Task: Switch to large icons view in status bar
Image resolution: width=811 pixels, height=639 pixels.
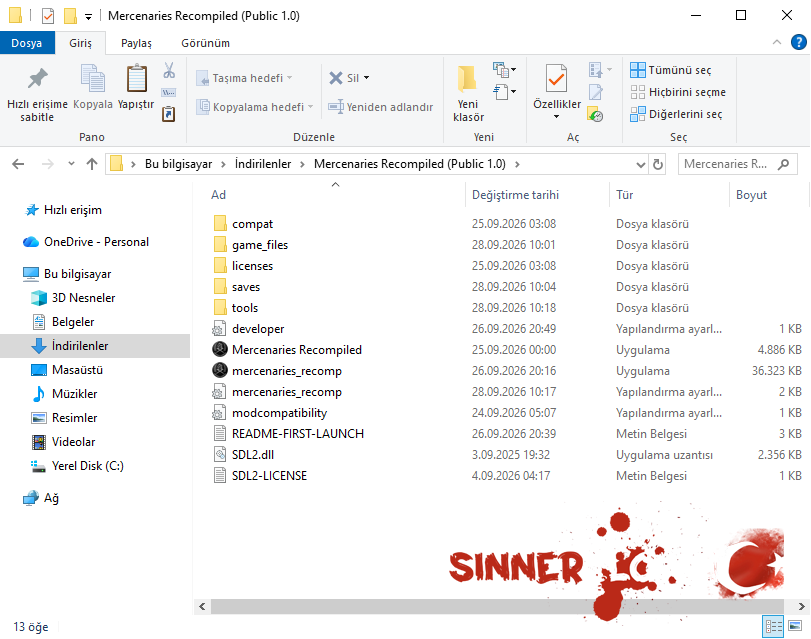Action: pyautogui.click(x=795, y=626)
